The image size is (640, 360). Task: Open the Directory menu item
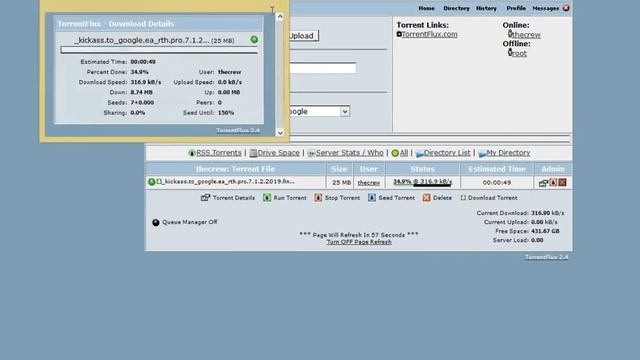pyautogui.click(x=456, y=8)
